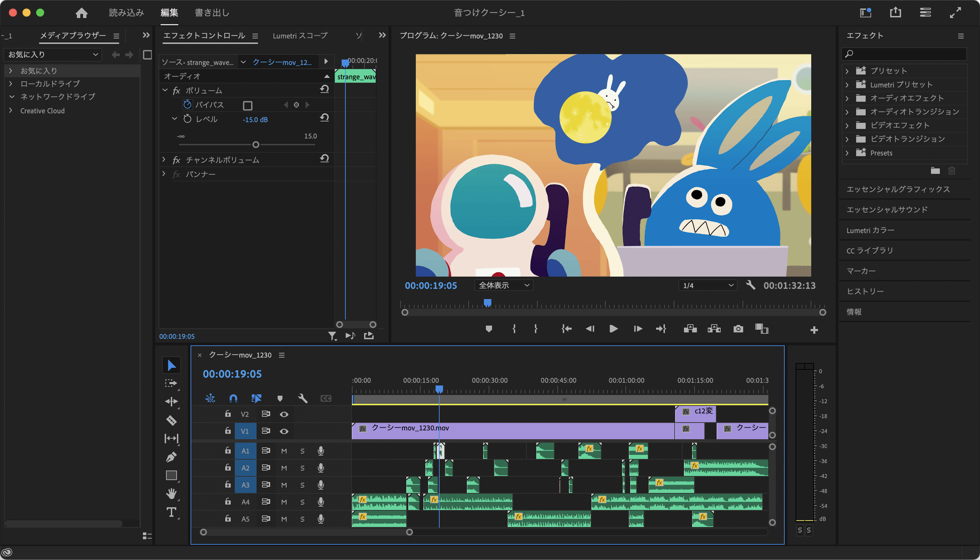Viewport: 980px width, 560px height.
Task: Expand ビデオトランジション folder
Action: [847, 139]
